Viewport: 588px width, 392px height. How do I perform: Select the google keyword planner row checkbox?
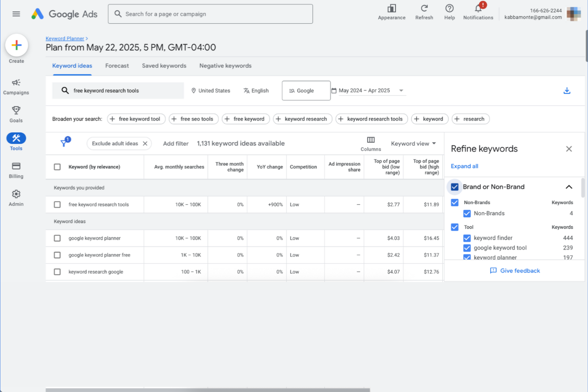(x=57, y=238)
